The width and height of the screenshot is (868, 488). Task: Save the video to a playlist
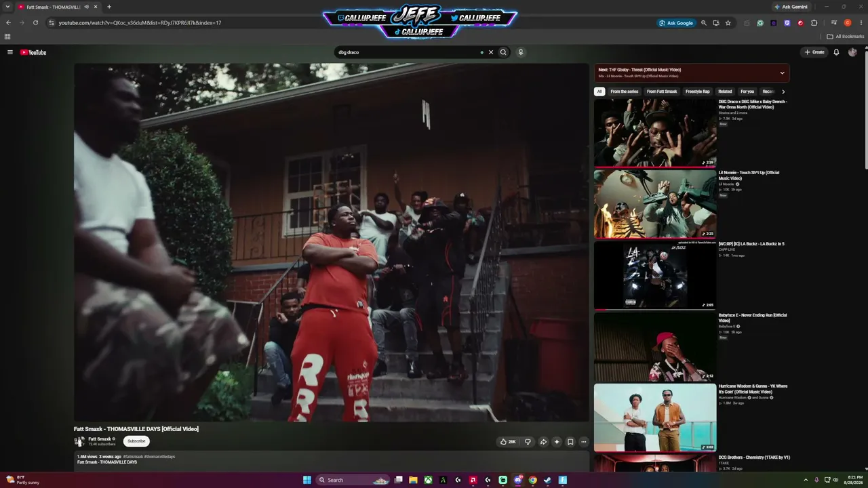pos(570,442)
